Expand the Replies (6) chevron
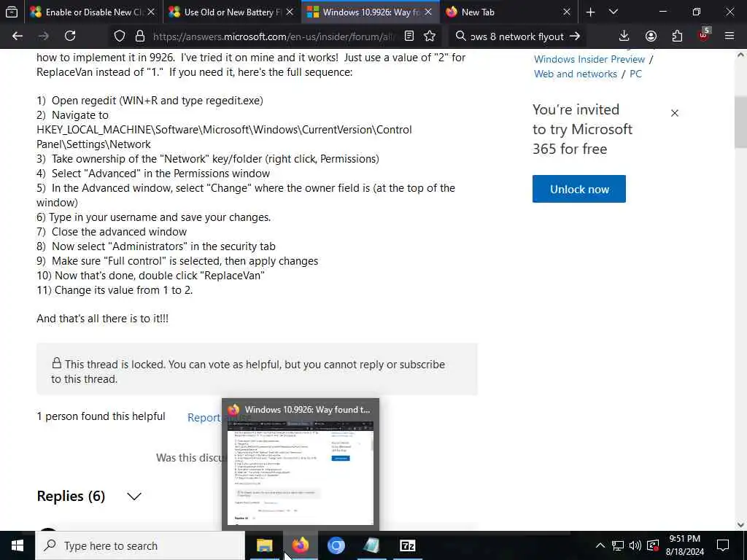The image size is (747, 560). [134, 497]
